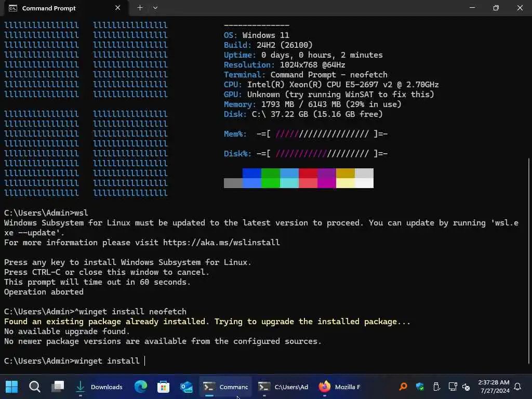The width and height of the screenshot is (532, 399).
Task: Open the Downloads window from taskbar
Action: (99, 387)
